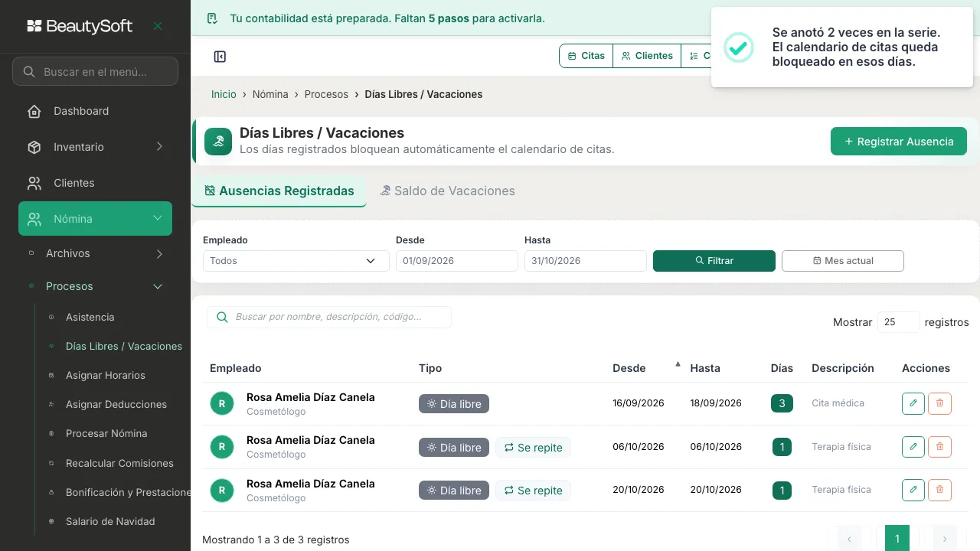Screen dimensions: 980x551
Task: Go to pagination page 1
Action: [x=897, y=539]
